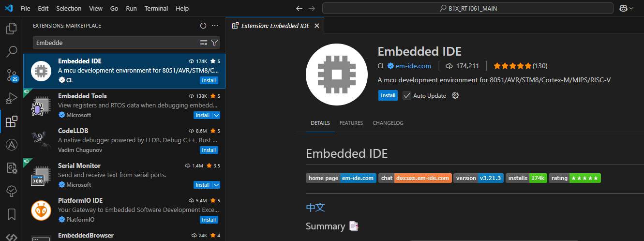Click the CodeLLDB dragon icon
Screen dimensions: 644x241
pyautogui.click(x=41, y=141)
